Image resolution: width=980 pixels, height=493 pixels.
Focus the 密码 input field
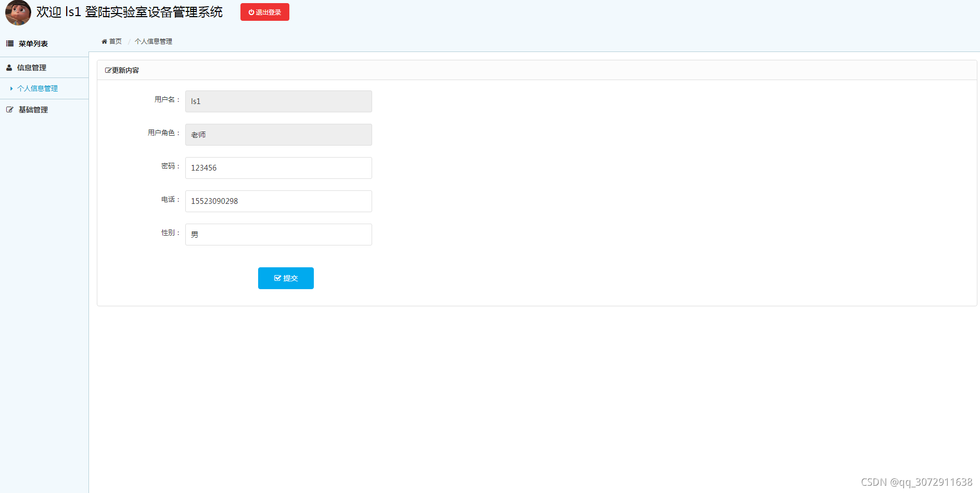(x=278, y=168)
